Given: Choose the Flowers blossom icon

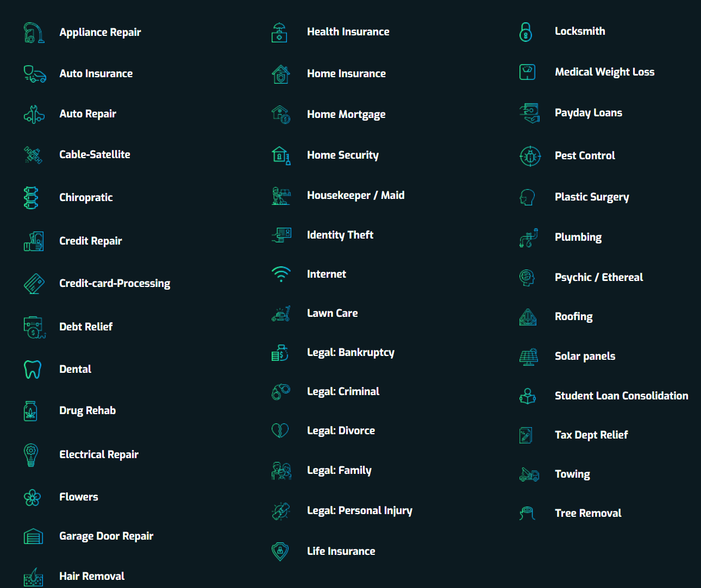Looking at the screenshot, I should pyautogui.click(x=33, y=497).
